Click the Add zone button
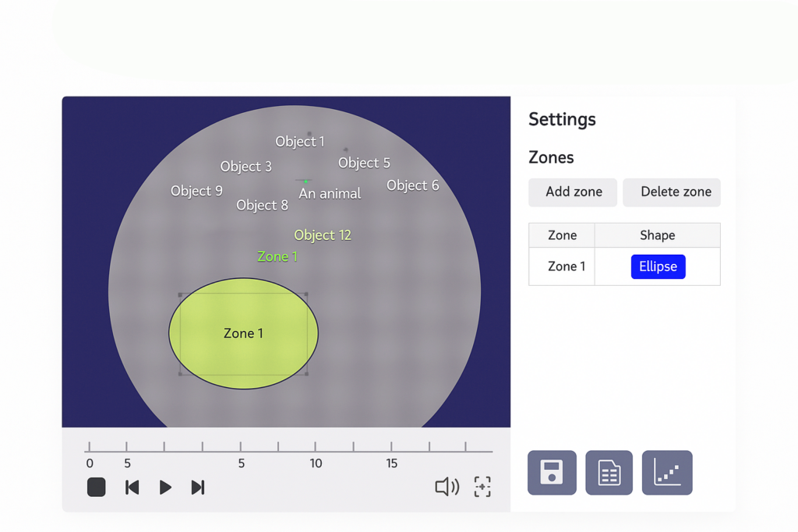The height and width of the screenshot is (532, 798). tap(573, 192)
